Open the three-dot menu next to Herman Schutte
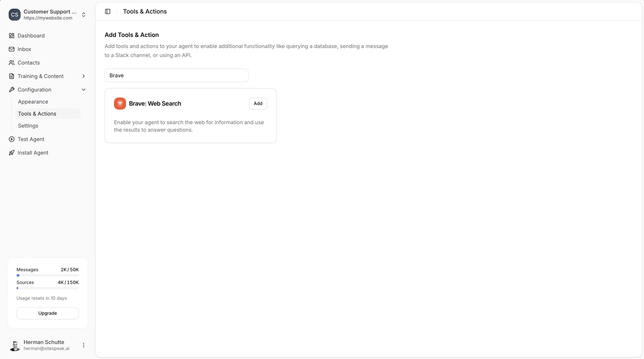 click(x=83, y=345)
